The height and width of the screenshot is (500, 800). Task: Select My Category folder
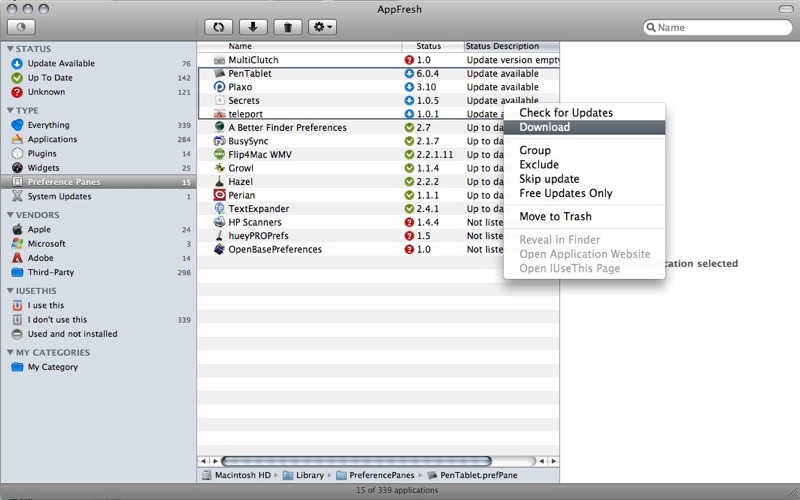(98, 367)
